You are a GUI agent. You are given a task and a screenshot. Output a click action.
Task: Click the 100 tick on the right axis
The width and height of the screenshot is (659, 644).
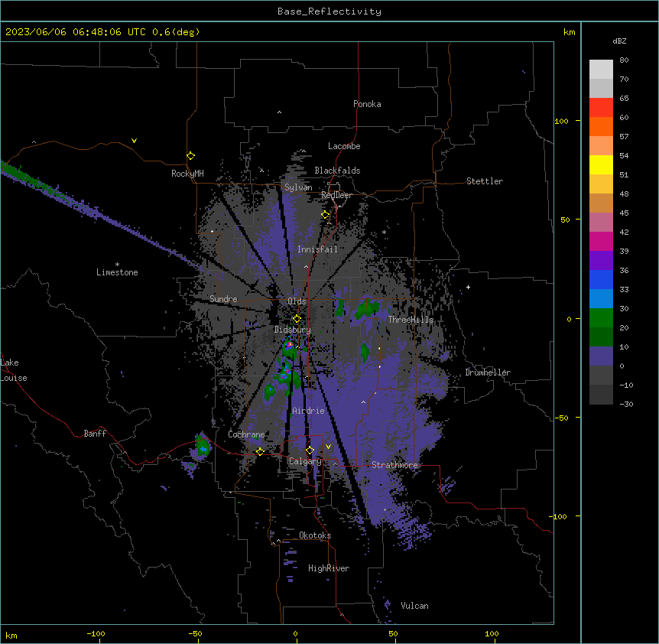561,121
